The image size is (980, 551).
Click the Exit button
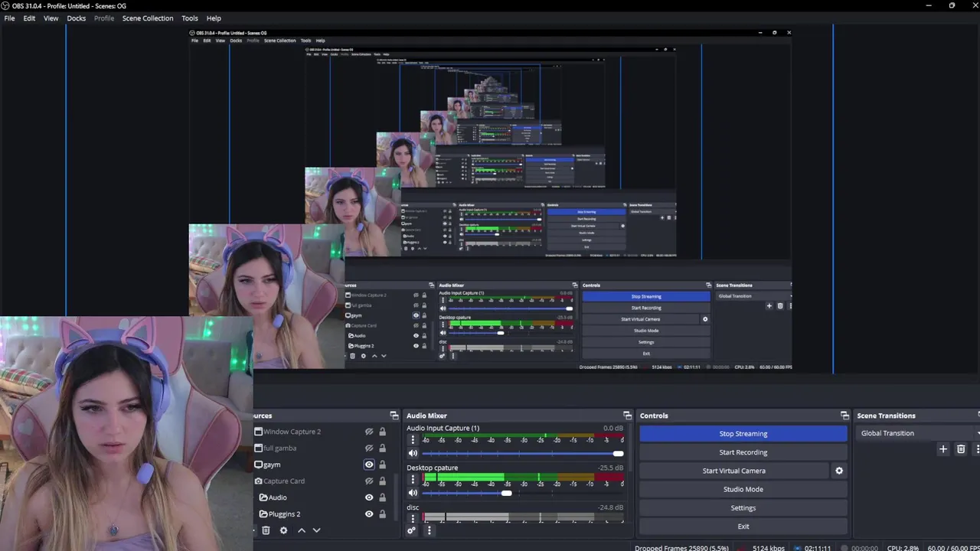743,527
